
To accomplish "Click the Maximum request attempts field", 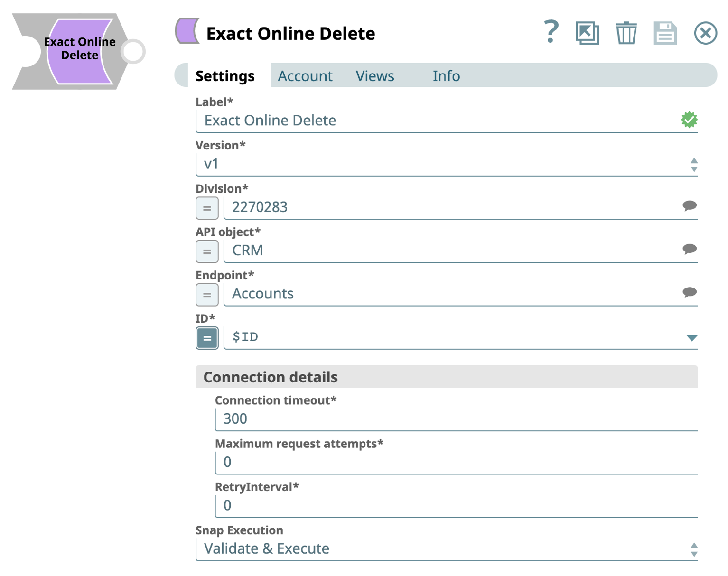I will tap(457, 462).
